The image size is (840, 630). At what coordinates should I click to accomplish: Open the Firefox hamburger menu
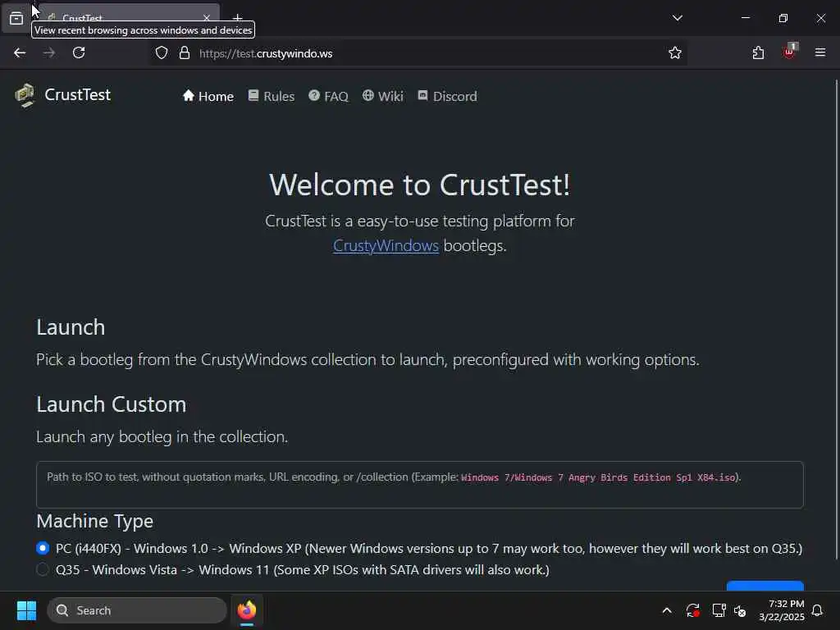[820, 52]
